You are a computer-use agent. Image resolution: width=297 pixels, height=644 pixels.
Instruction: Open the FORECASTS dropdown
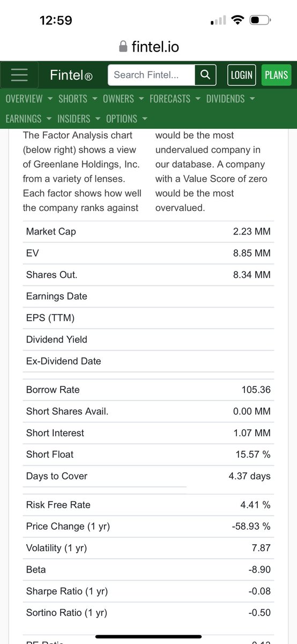tap(175, 99)
